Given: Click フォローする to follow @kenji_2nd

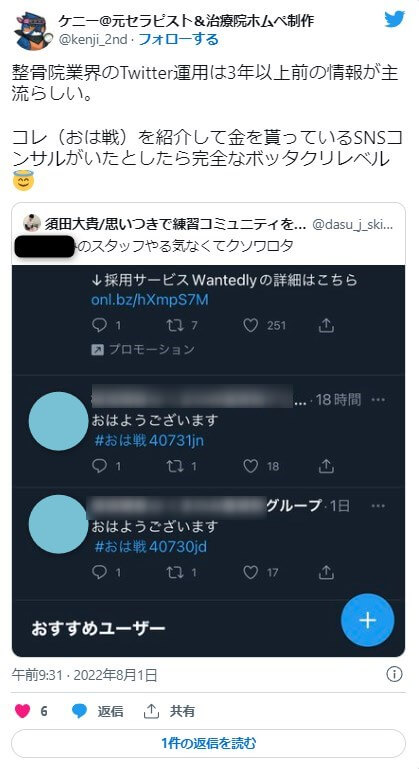Looking at the screenshot, I should [x=179, y=39].
